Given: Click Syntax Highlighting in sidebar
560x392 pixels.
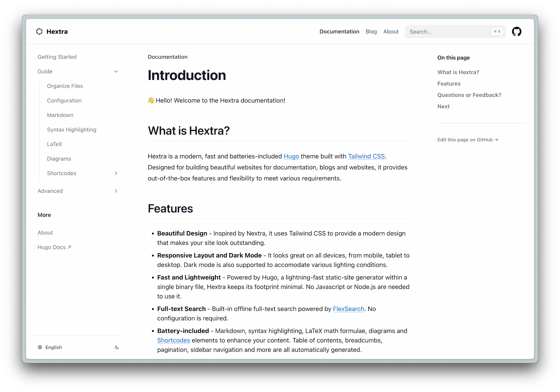Looking at the screenshot, I should pos(71,129).
